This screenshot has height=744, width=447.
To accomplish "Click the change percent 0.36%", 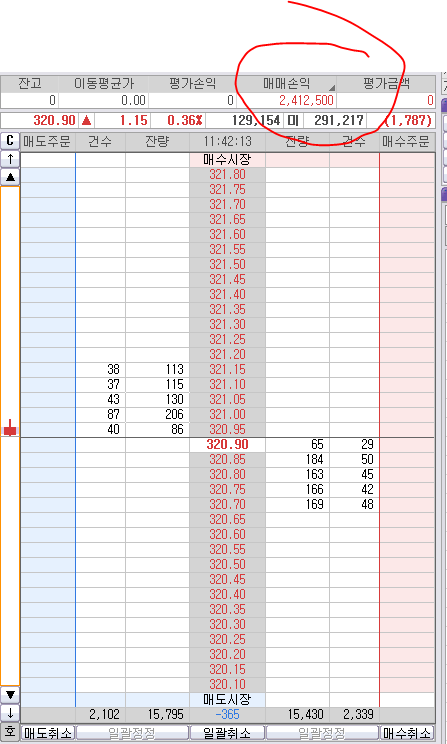I will point(185,120).
